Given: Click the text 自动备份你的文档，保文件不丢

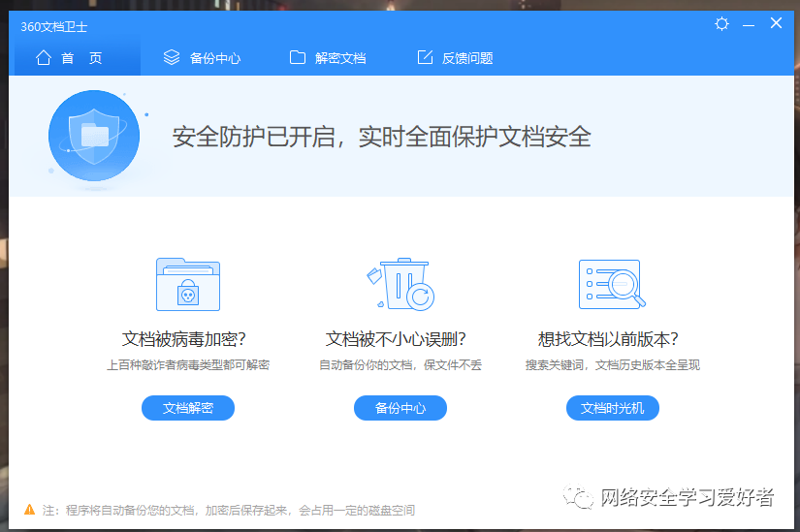Looking at the screenshot, I should click(400, 365).
